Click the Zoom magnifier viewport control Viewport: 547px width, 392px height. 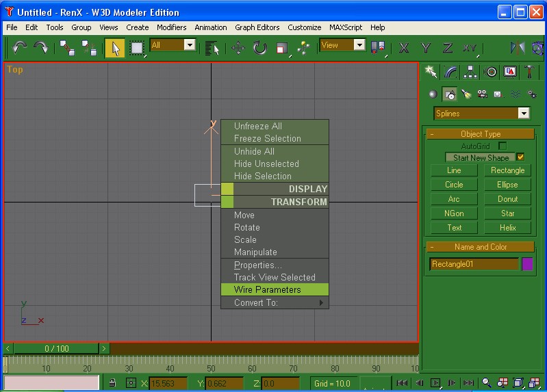tap(486, 383)
